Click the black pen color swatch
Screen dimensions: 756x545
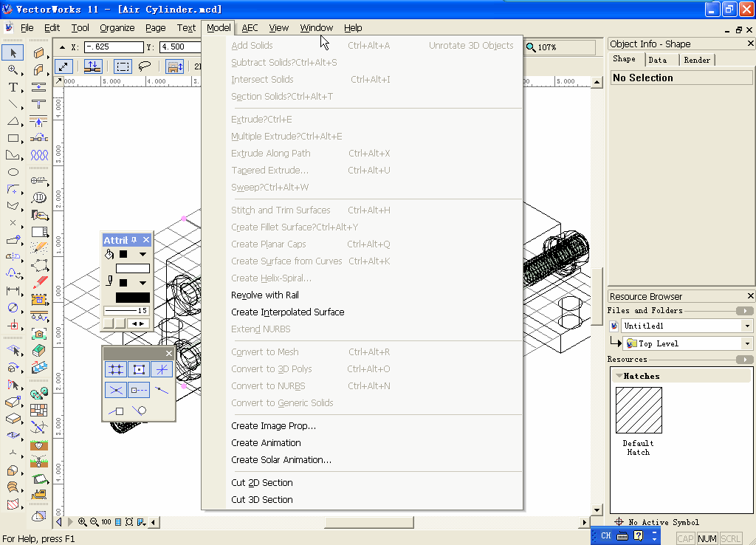[x=133, y=298]
